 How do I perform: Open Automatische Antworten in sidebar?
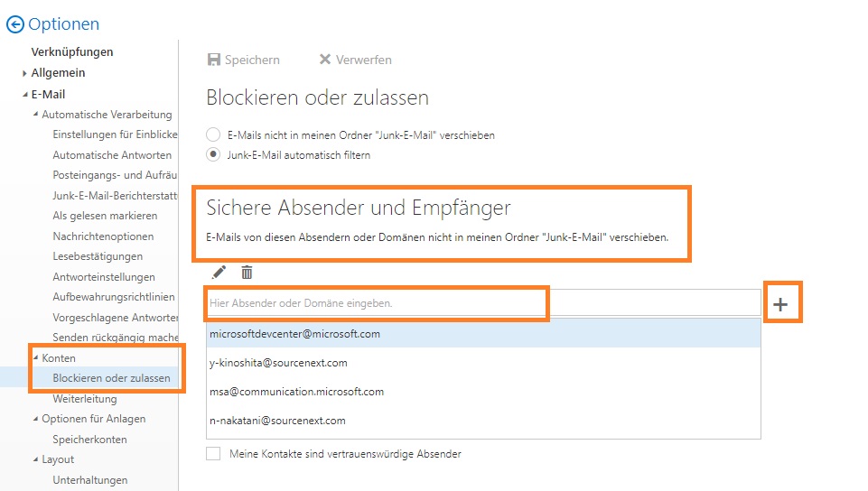click(x=112, y=155)
